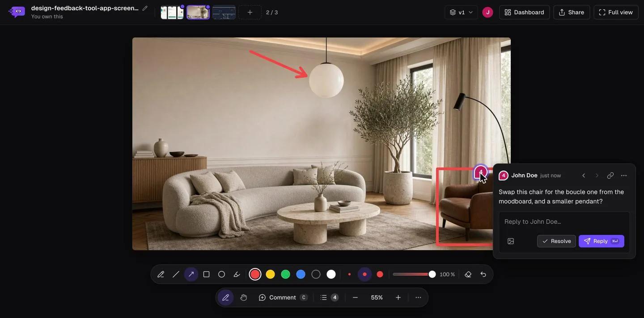This screenshot has height=318, width=644.
Task: Send with the Reply button
Action: click(x=602, y=241)
